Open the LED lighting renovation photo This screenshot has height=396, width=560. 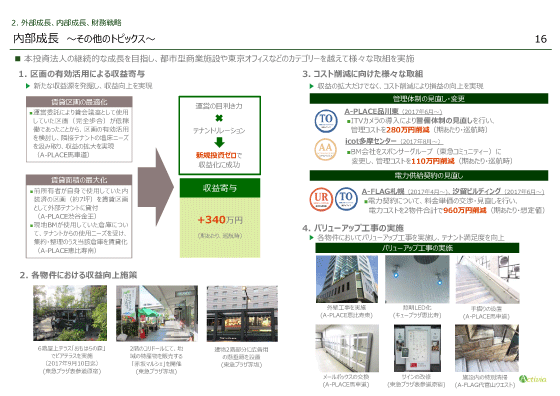[417, 279]
